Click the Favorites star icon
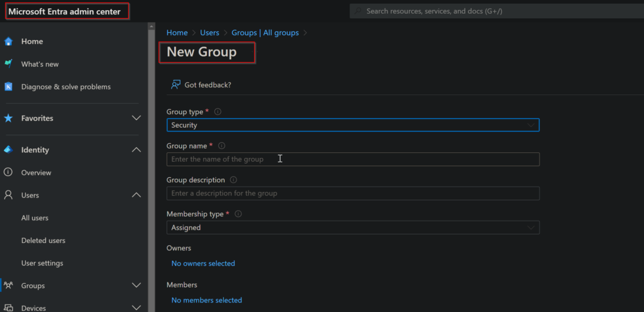Viewport: 644px width, 312px height. pos(8,118)
